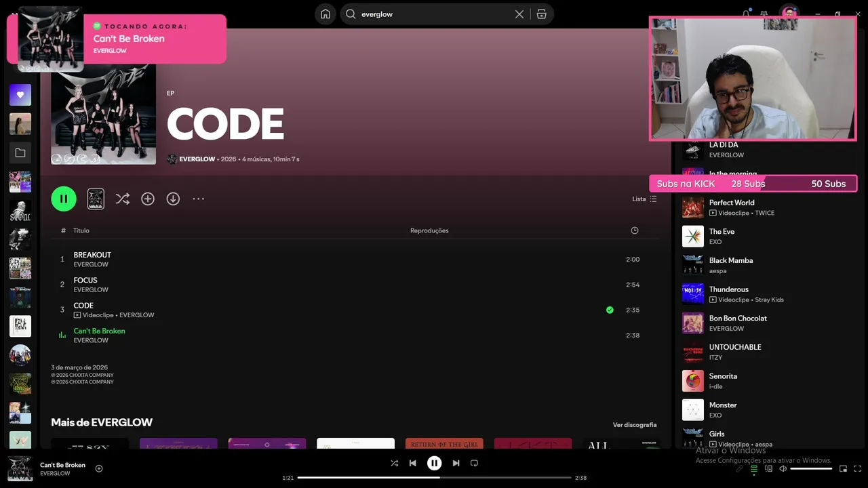
Task: Skip to previous track
Action: point(412,463)
